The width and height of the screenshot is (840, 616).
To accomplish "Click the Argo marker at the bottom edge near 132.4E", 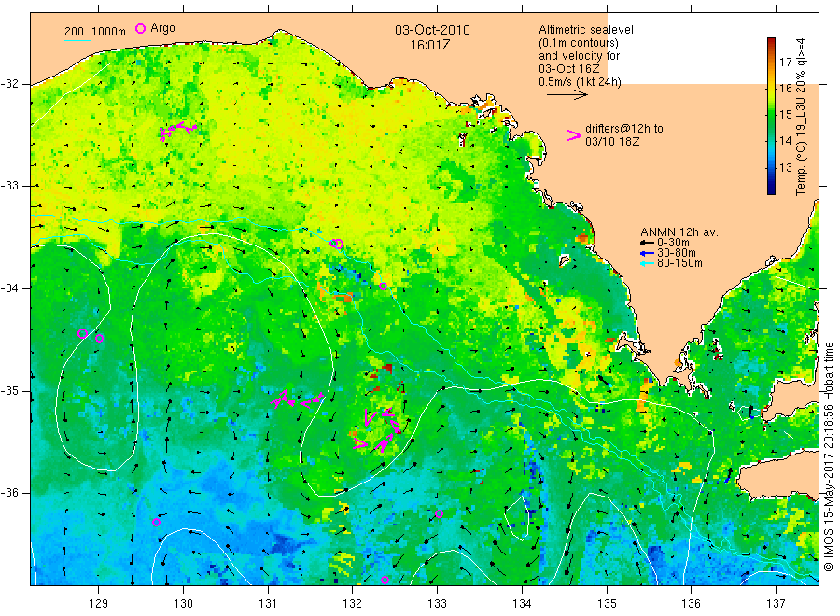I will point(385,581).
